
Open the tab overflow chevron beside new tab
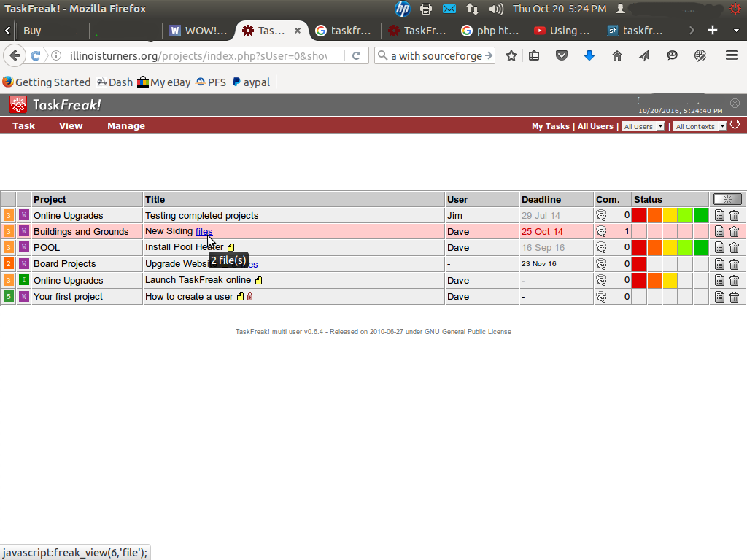[x=692, y=31]
